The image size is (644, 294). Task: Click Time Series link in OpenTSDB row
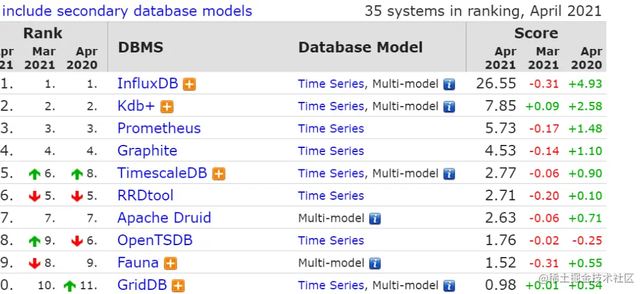point(331,240)
